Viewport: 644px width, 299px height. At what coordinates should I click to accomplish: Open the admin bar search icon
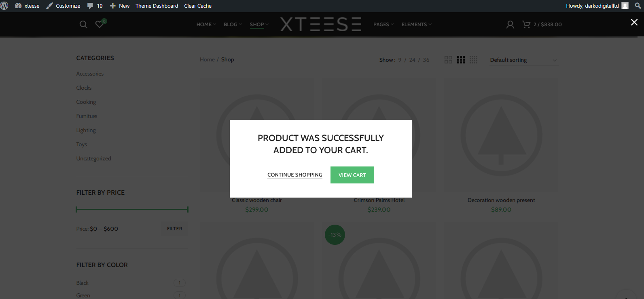click(x=638, y=6)
